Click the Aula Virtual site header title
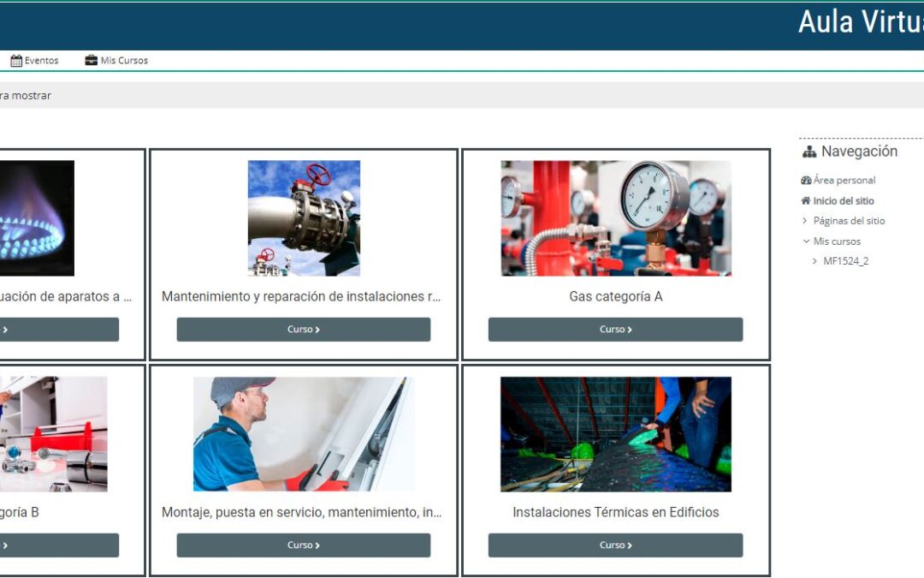924x578 pixels. (x=861, y=22)
